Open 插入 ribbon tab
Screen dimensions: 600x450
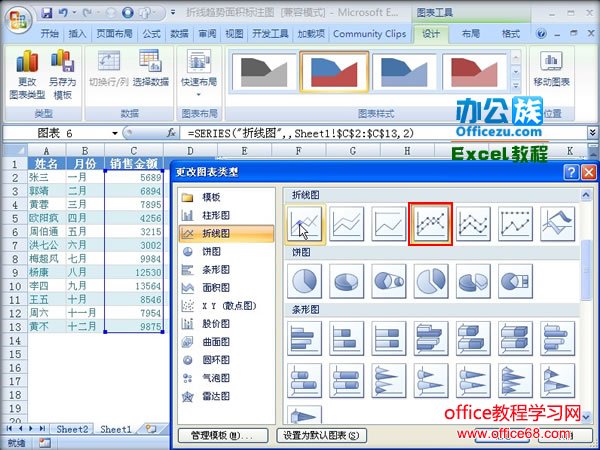[77, 34]
